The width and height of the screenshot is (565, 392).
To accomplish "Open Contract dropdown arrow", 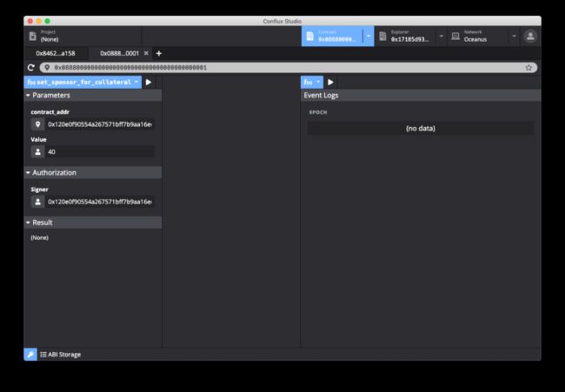I will tap(369, 36).
